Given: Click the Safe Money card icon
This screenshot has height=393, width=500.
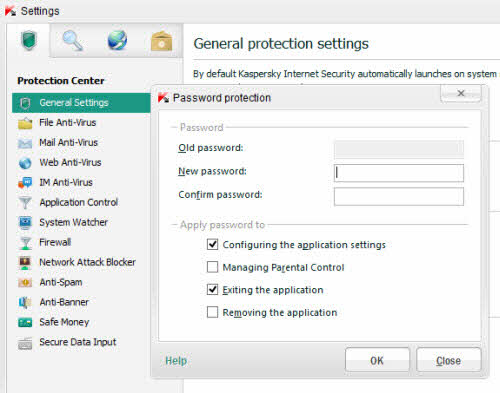Looking at the screenshot, I should [x=25, y=322].
